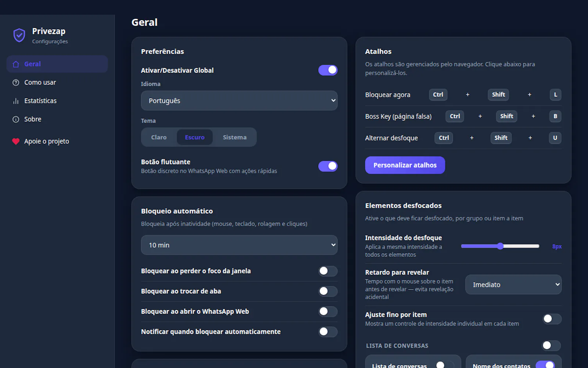588x368 pixels.
Task: Turn off the Botão flutuante switch
Action: pyautogui.click(x=328, y=166)
